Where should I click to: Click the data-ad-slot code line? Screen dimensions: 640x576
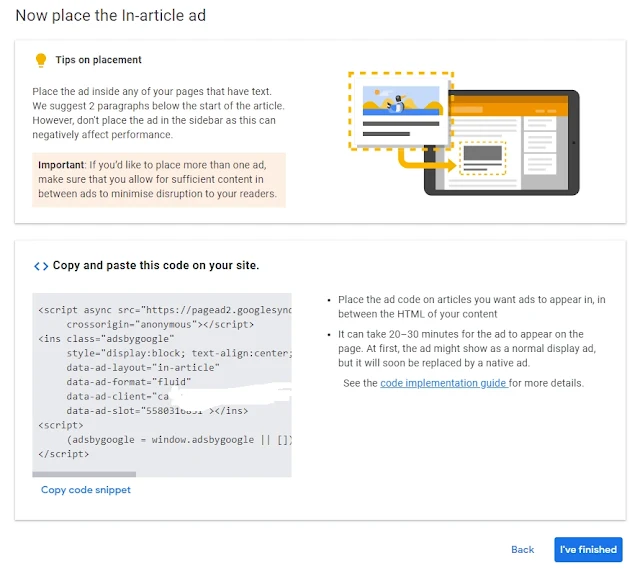157,411
